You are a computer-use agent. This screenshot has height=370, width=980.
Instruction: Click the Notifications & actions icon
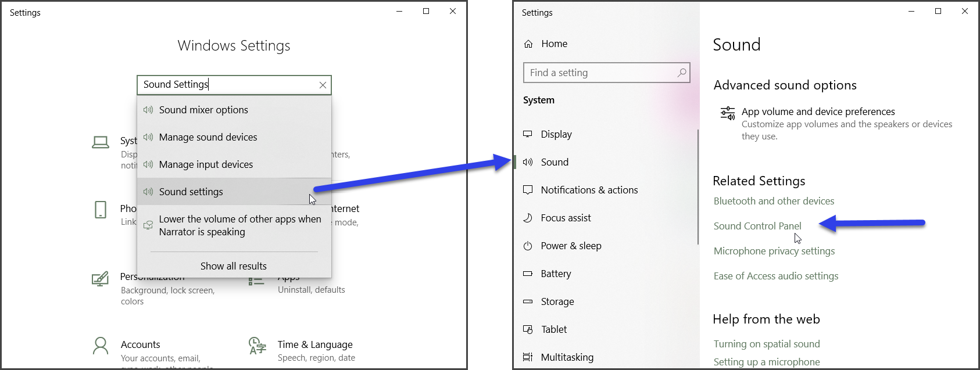[528, 190]
